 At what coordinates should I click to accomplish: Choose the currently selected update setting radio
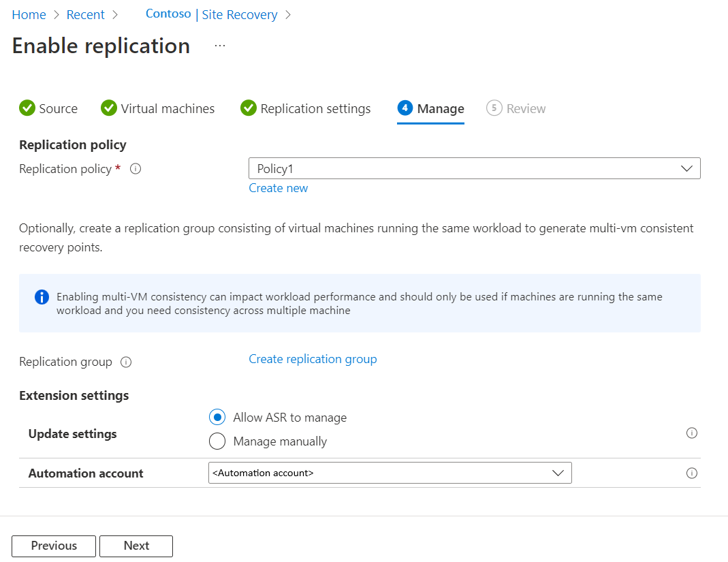point(217,417)
